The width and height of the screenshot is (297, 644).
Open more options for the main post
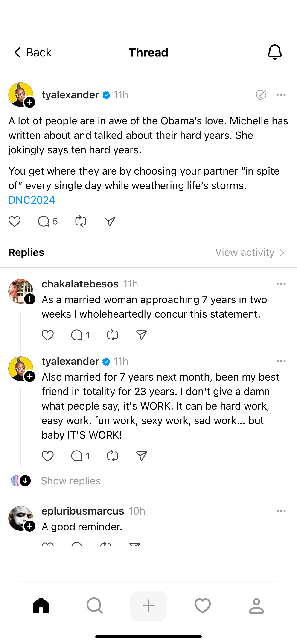coord(281,95)
